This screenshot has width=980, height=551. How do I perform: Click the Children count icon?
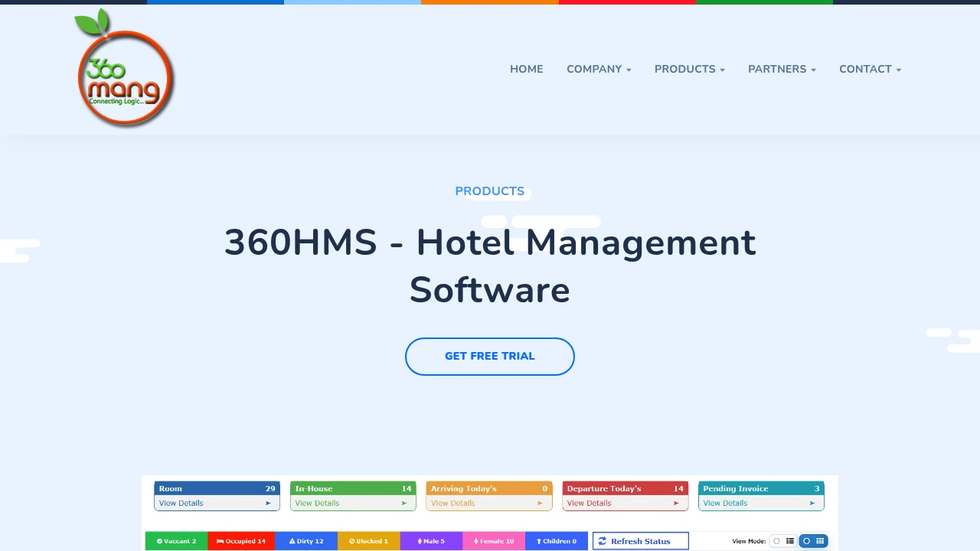click(x=538, y=541)
